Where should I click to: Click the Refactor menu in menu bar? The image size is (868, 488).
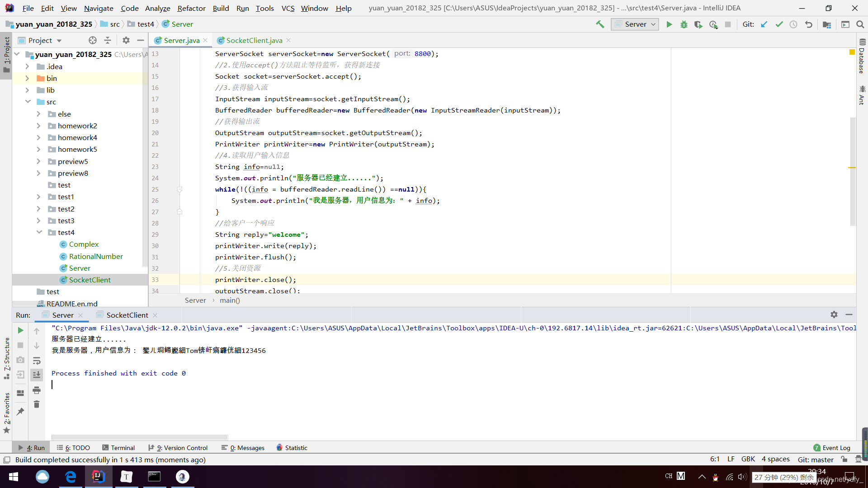coord(191,8)
